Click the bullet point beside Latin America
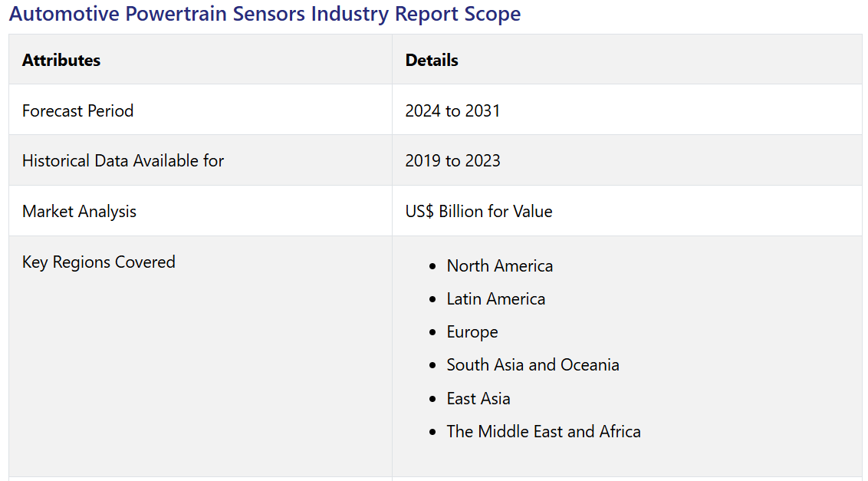This screenshot has width=868, height=481. tap(433, 299)
